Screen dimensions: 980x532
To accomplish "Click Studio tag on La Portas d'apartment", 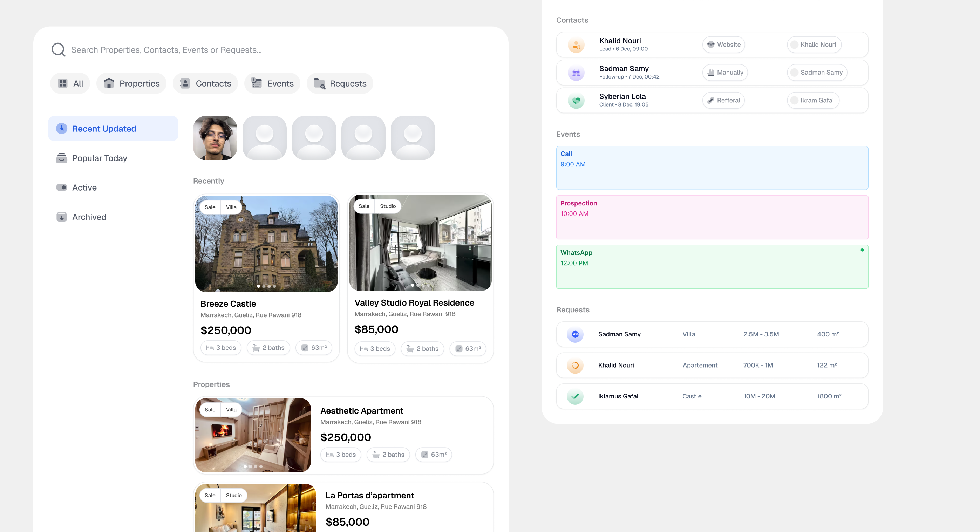I will click(233, 495).
